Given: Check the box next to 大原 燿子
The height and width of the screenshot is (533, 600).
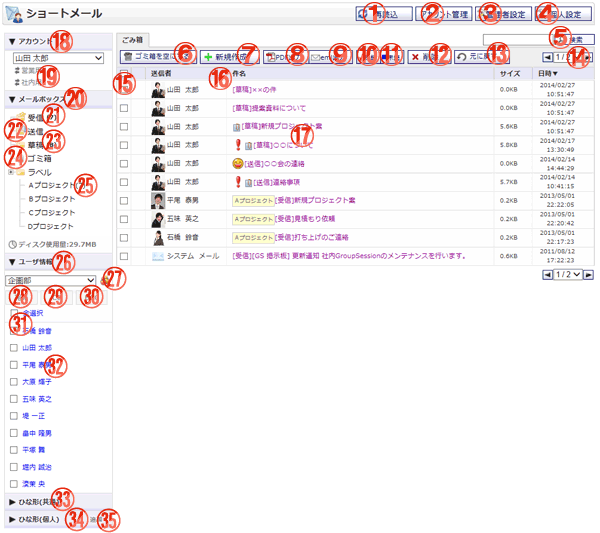Looking at the screenshot, I should click(13, 381).
